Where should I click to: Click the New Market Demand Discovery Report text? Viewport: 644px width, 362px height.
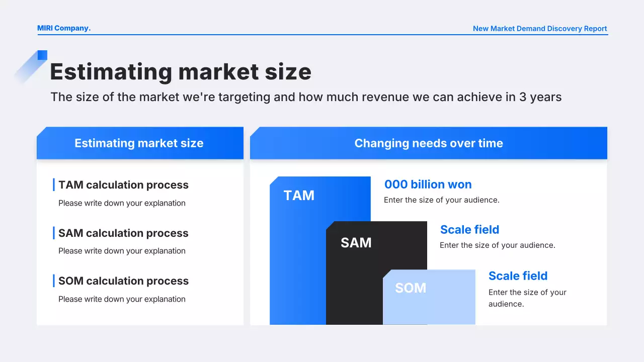pyautogui.click(x=540, y=29)
